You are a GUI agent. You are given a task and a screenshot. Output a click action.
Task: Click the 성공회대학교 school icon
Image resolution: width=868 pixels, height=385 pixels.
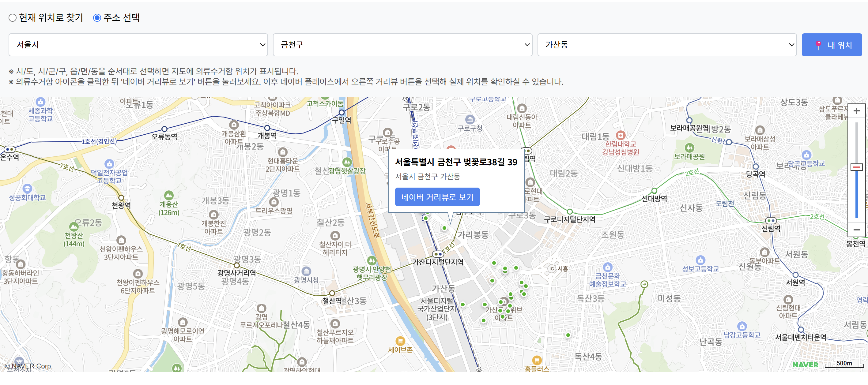[27, 189]
